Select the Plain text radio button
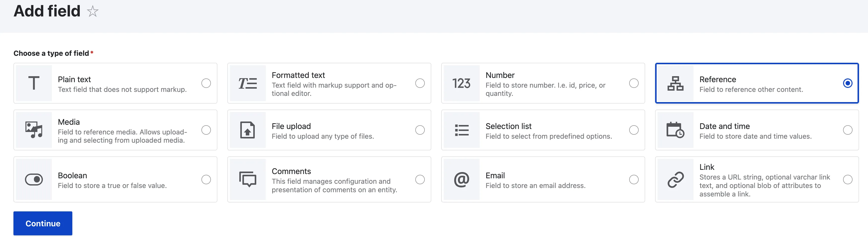868x247 pixels. [206, 83]
